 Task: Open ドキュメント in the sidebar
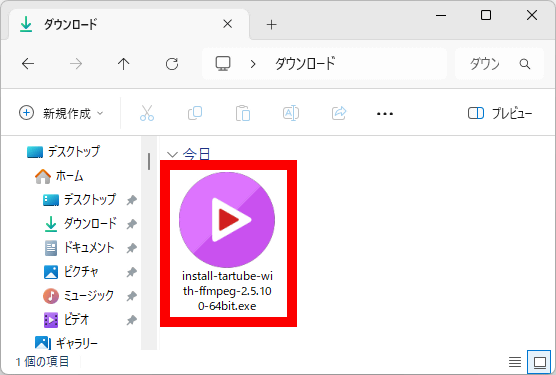[x=79, y=248]
